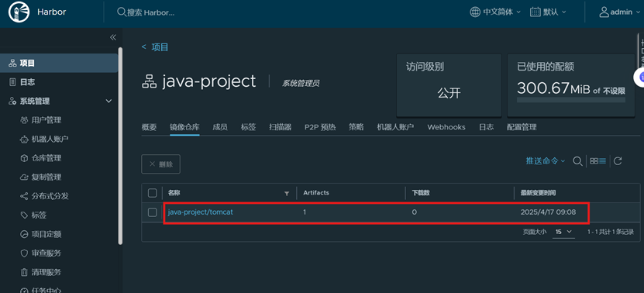
Task: Open the 策略 tab
Action: coord(356,127)
